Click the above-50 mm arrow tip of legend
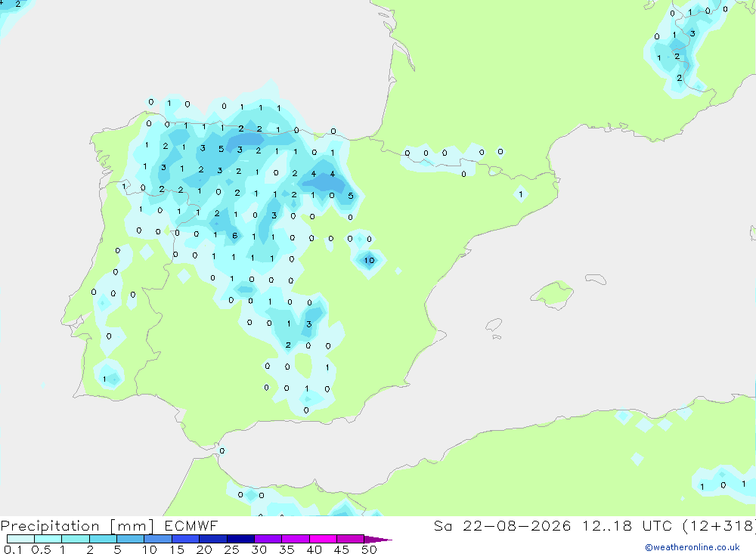The width and height of the screenshot is (756, 554). [x=378, y=539]
